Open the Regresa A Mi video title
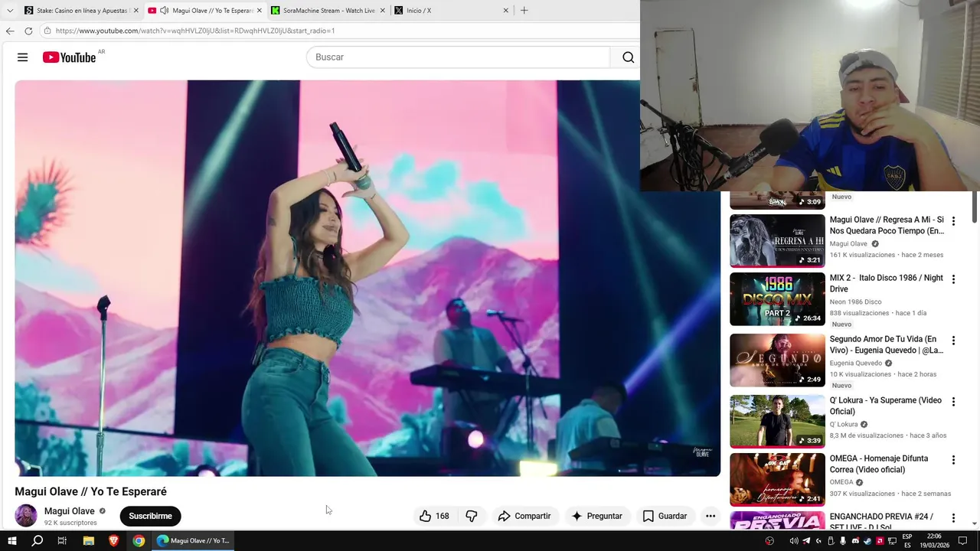Image resolution: width=980 pixels, height=551 pixels. coord(887,225)
